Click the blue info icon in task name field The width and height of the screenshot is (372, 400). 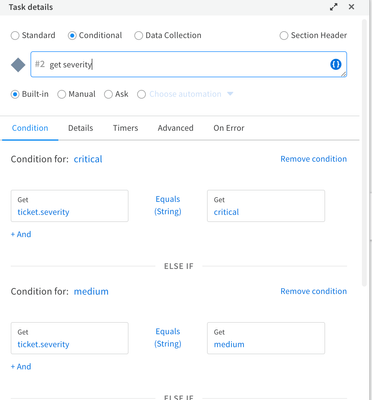pyautogui.click(x=335, y=64)
